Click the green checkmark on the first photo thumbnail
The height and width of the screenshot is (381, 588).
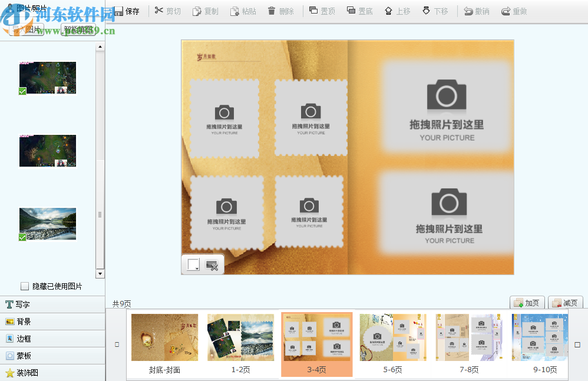pos(22,91)
